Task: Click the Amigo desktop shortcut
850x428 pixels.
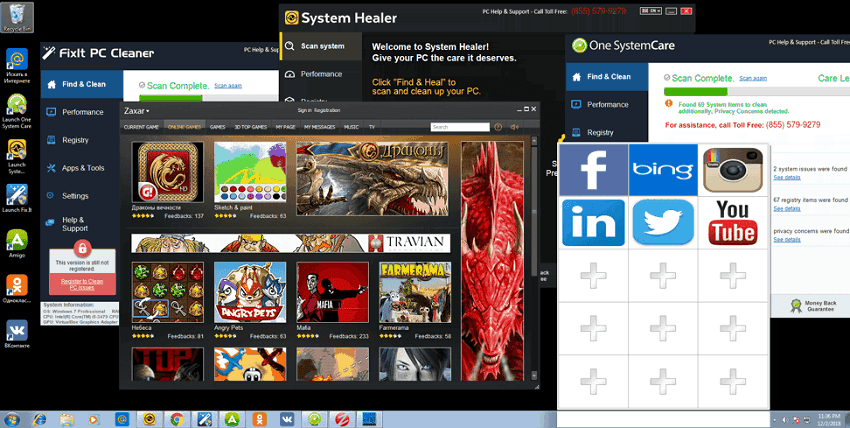Action: (x=17, y=241)
